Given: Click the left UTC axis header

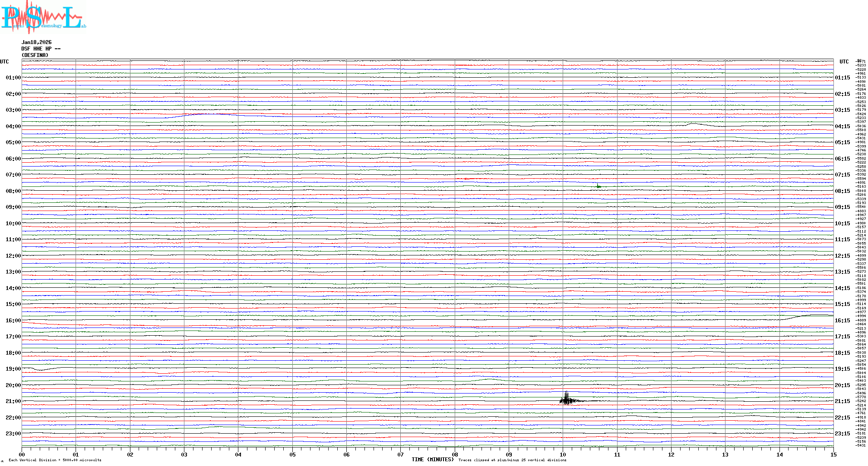Looking at the screenshot, I should click(4, 62).
